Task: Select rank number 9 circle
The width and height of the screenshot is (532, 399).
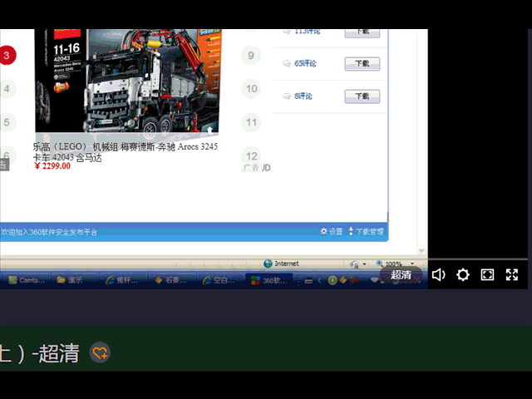Action: click(x=251, y=55)
